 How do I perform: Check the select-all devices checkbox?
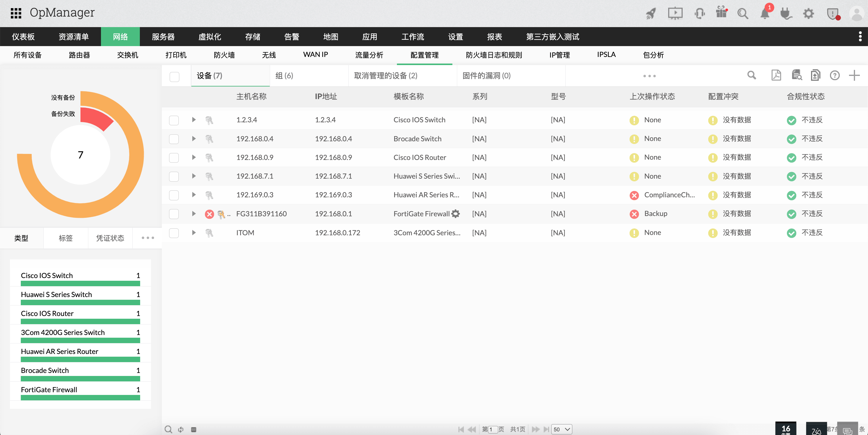174,77
